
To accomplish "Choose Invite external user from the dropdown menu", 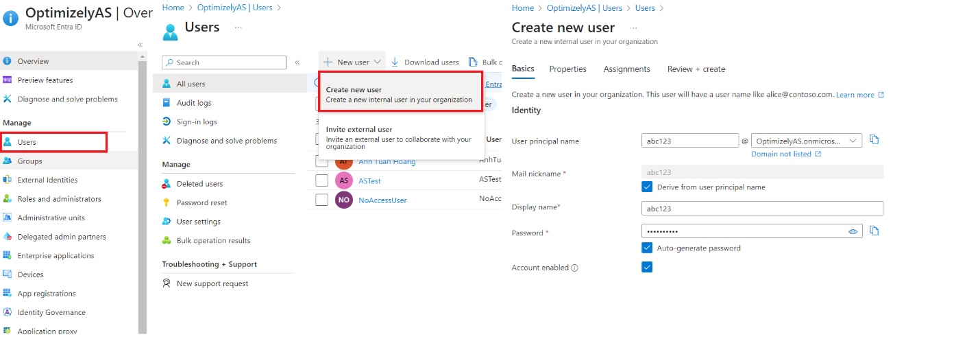I will click(x=402, y=137).
